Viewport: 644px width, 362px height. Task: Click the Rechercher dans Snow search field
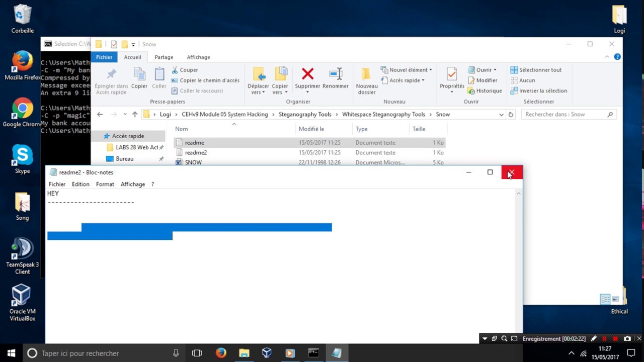[563, 115]
